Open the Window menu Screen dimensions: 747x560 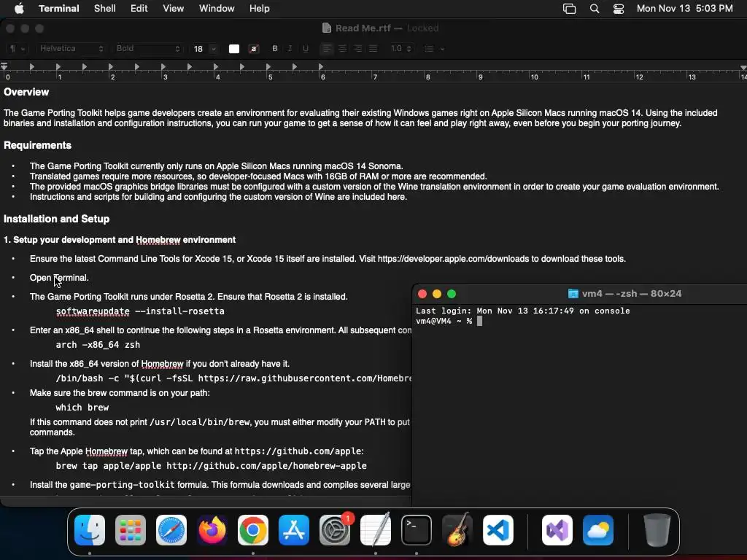point(217,8)
